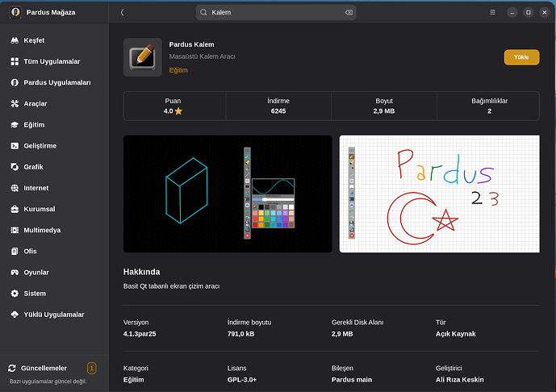This screenshot has height=392, width=556.
Task: Click into the Kalem search field
Action: [276, 12]
